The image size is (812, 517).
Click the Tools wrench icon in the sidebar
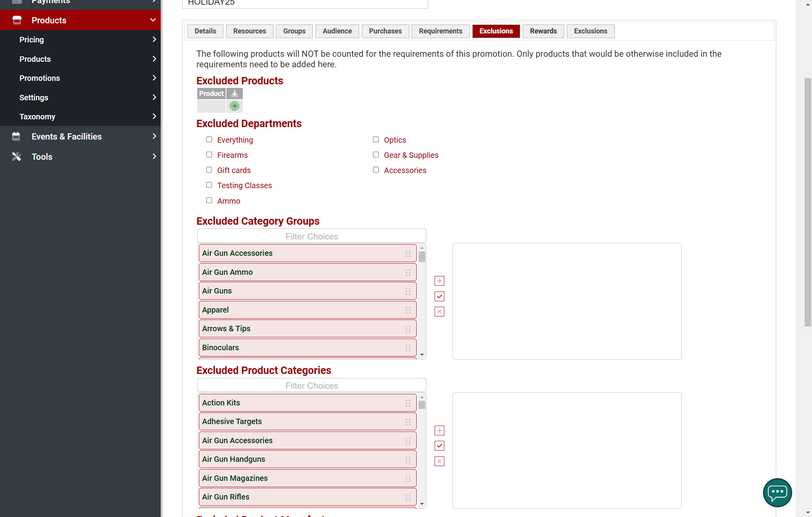(16, 157)
